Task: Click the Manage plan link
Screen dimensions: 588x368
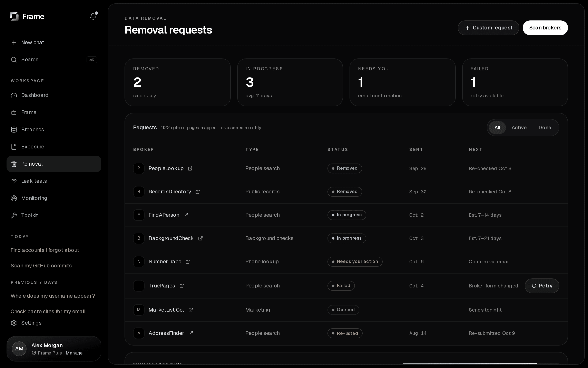Action: point(74,353)
